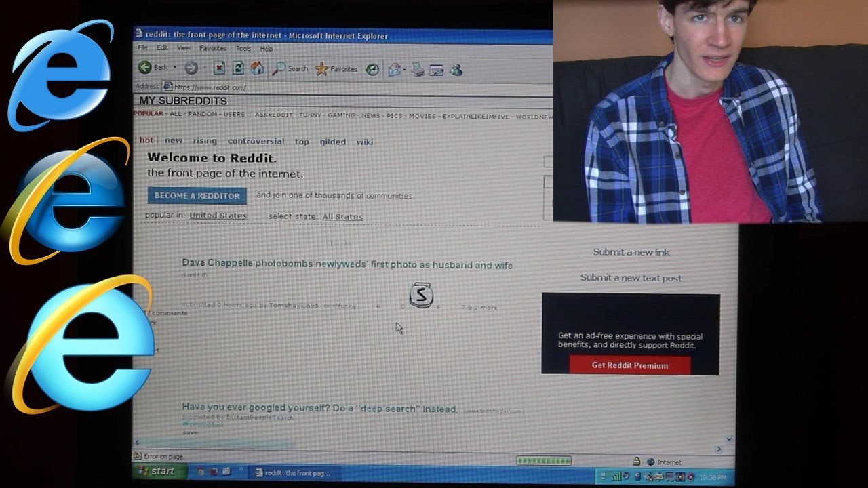The width and height of the screenshot is (868, 488).
Task: Open the Edit menu
Action: (x=162, y=48)
